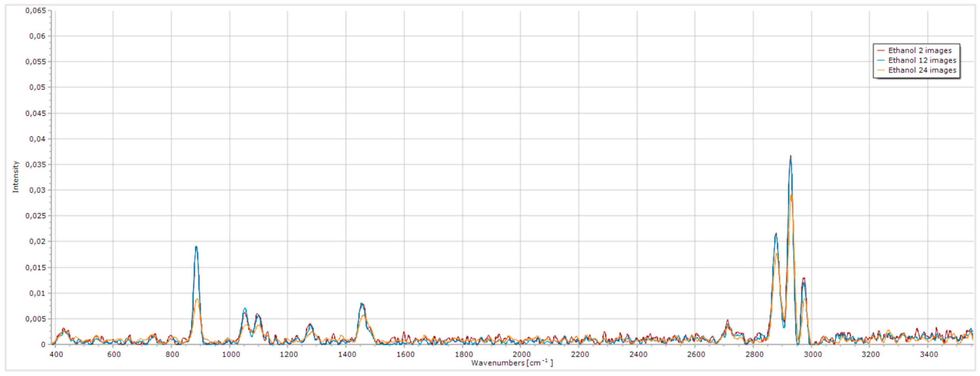
Task: Click the 0,03 y-axis tick label
Action: (37, 190)
